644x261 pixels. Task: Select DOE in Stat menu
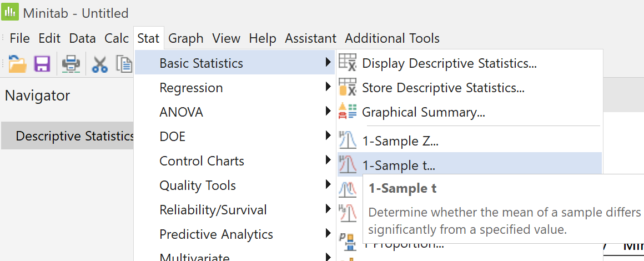pyautogui.click(x=235, y=136)
